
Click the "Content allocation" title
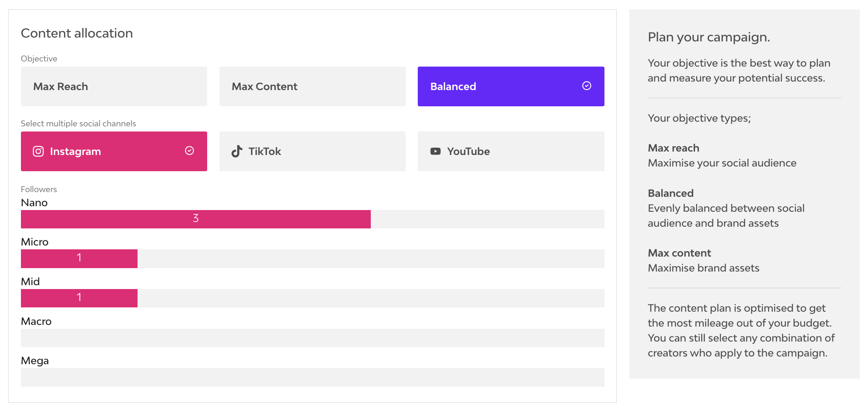(77, 33)
